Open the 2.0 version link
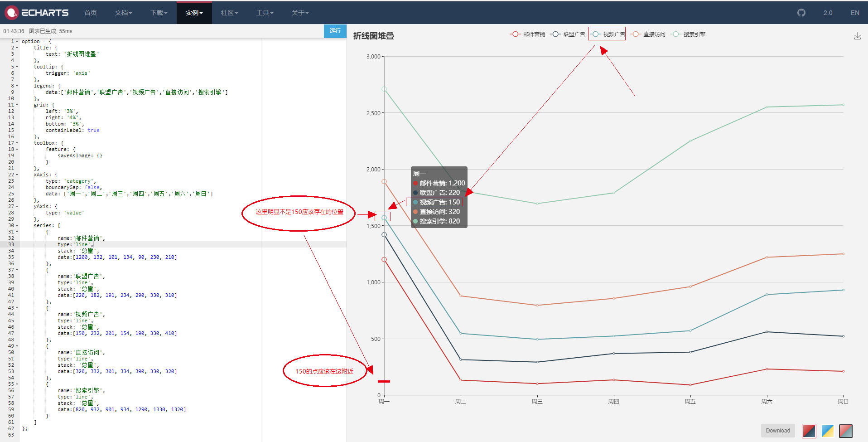The width and height of the screenshot is (868, 442). [x=828, y=13]
